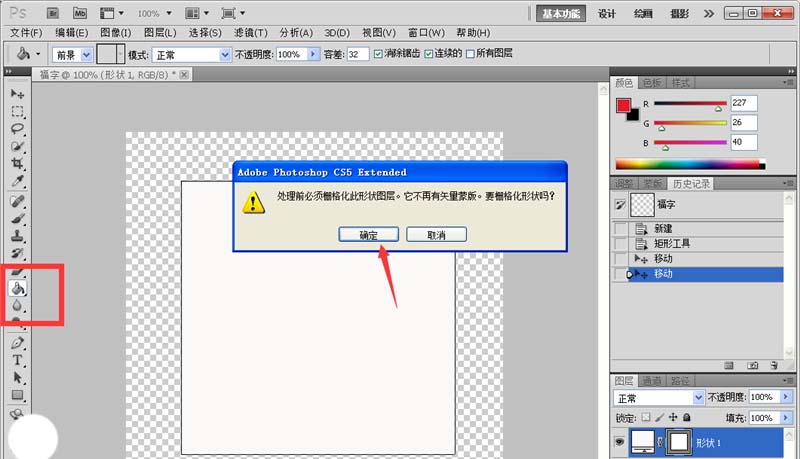Expand more workspaces chevron

(709, 14)
